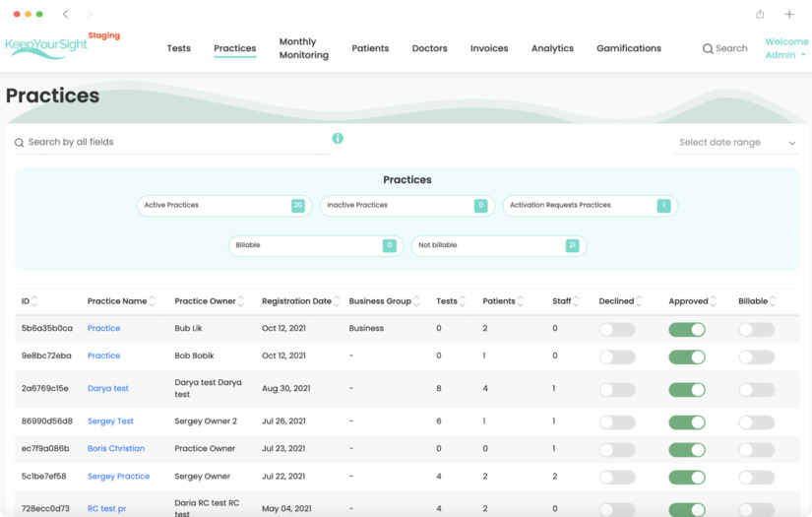Open the RC test pr link

(106, 509)
